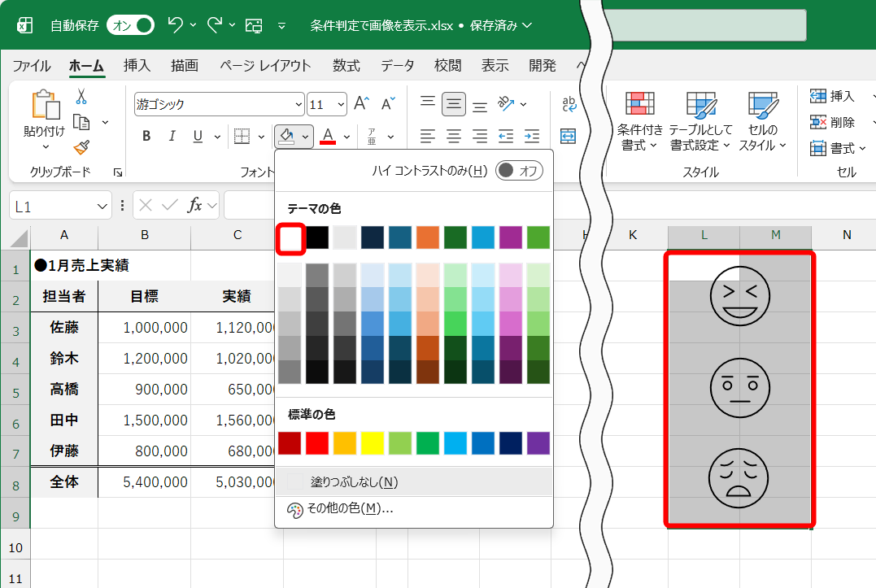This screenshot has height=588, width=876.
Task: Switch to the 開発 tab
Action: (x=543, y=66)
